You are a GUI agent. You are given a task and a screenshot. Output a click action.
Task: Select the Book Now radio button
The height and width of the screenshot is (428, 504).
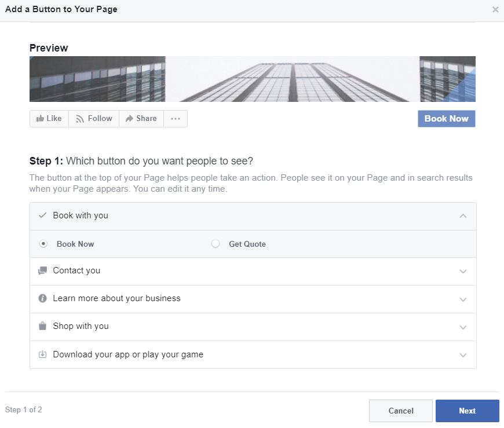tap(43, 244)
